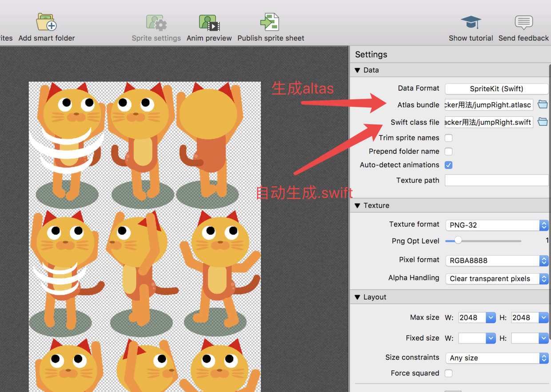The height and width of the screenshot is (392, 551).
Task: Enable the Force squared checkbox
Action: point(449,373)
